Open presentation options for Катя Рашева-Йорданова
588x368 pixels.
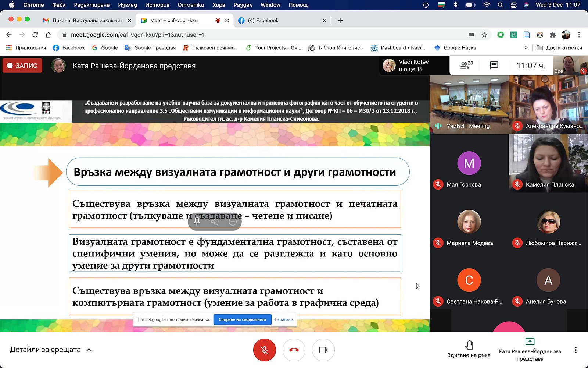coord(530,350)
